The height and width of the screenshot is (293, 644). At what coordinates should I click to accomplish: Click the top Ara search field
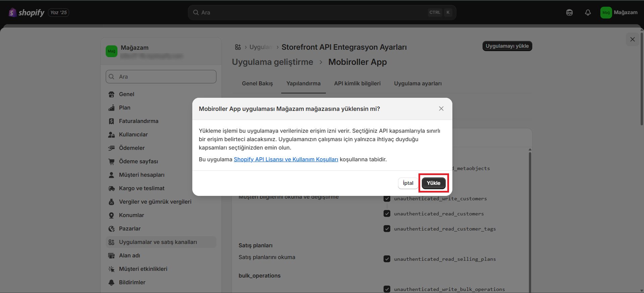click(322, 12)
